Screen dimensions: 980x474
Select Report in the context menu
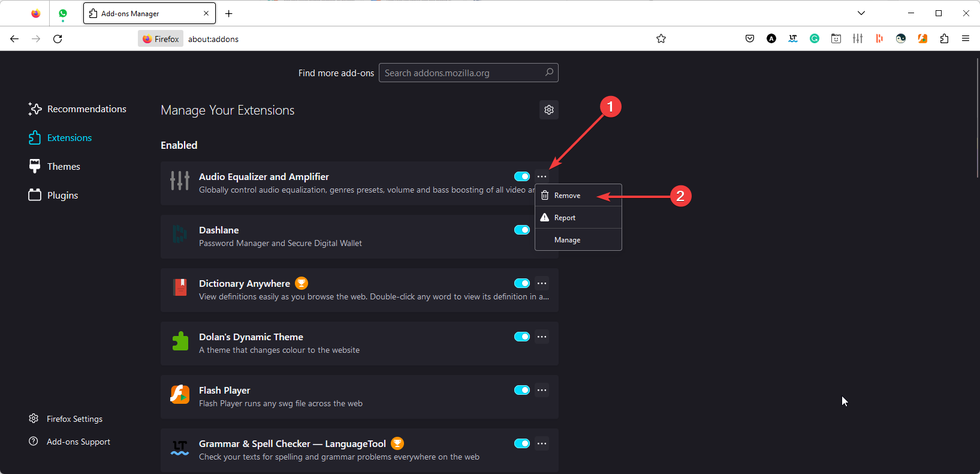click(x=578, y=217)
